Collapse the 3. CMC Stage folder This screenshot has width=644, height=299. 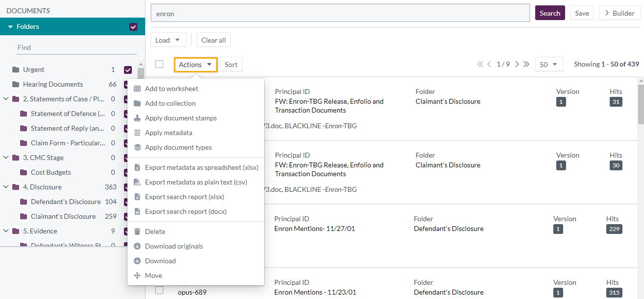[x=6, y=158]
